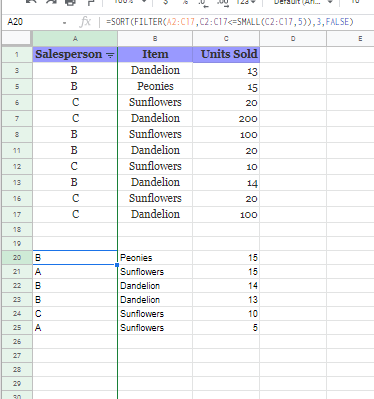Select empty cell A18
The image size is (374, 399).
[x=75, y=229]
